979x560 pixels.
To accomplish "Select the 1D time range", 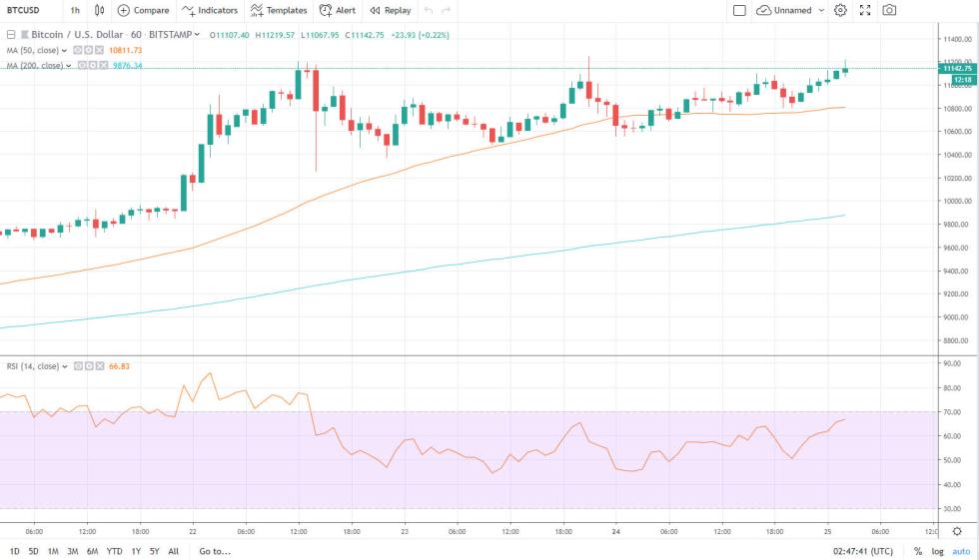I will coord(14,551).
